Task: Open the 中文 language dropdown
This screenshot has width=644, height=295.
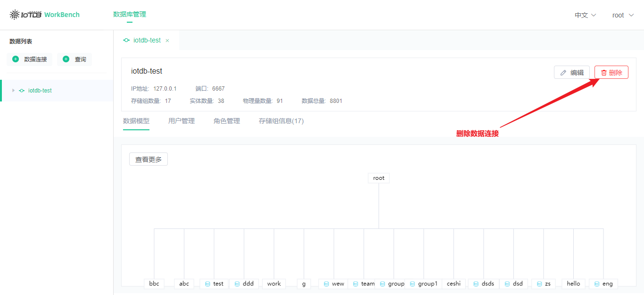Action: pyautogui.click(x=585, y=15)
